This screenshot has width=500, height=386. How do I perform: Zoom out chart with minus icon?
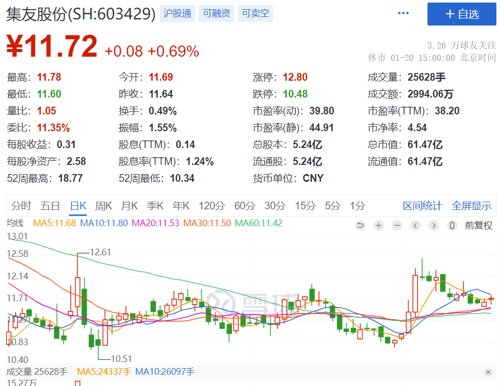coord(397,226)
